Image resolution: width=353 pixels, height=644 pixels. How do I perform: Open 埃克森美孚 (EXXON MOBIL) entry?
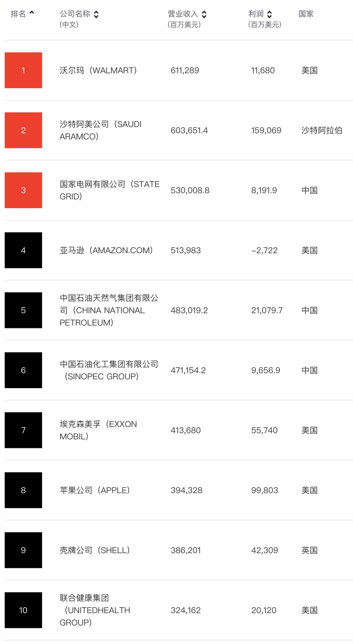(98, 430)
